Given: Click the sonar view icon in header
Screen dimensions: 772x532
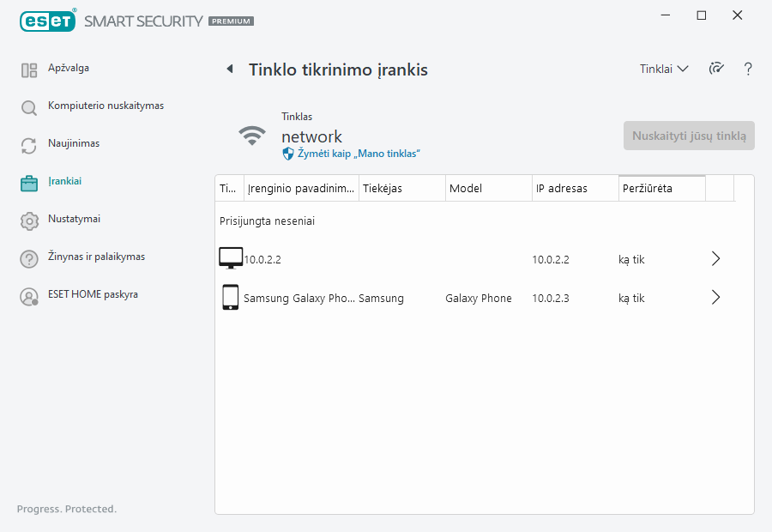Looking at the screenshot, I should click(716, 70).
